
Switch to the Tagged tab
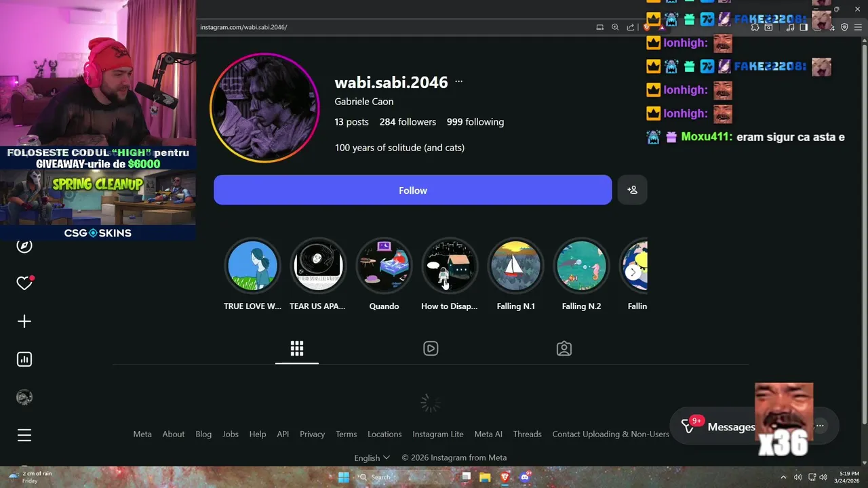(564, 348)
